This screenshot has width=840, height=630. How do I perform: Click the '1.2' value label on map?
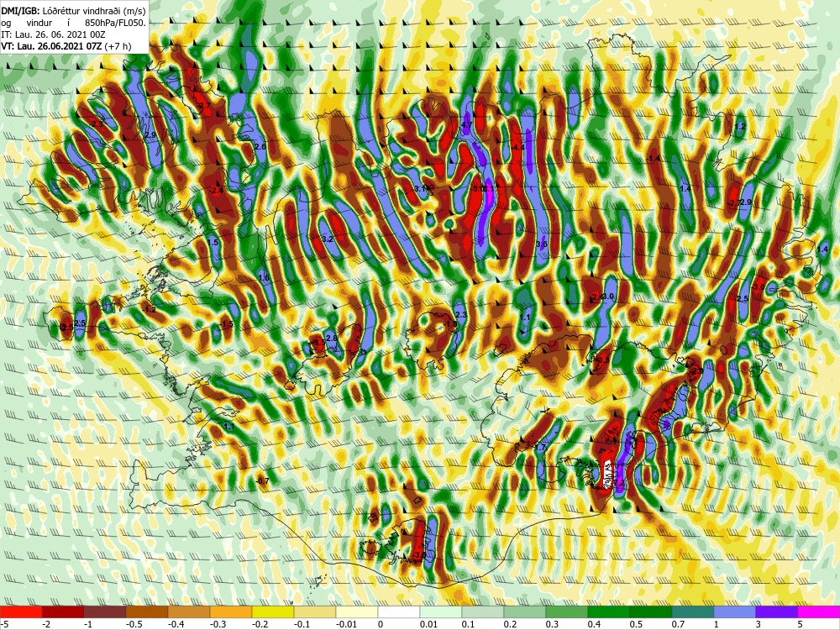click(740, 127)
